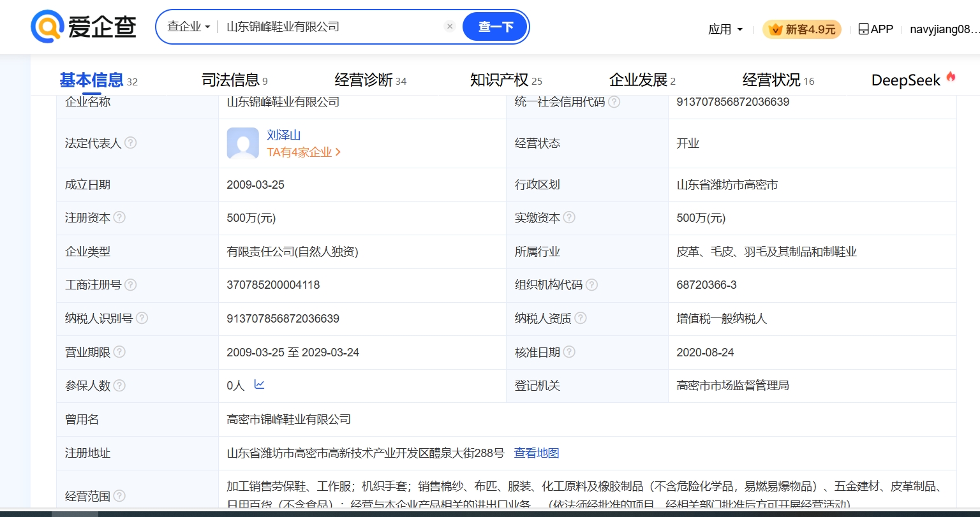The image size is (980, 517).
Task: Expand TA有4家企业 link arrow
Action: pos(338,152)
